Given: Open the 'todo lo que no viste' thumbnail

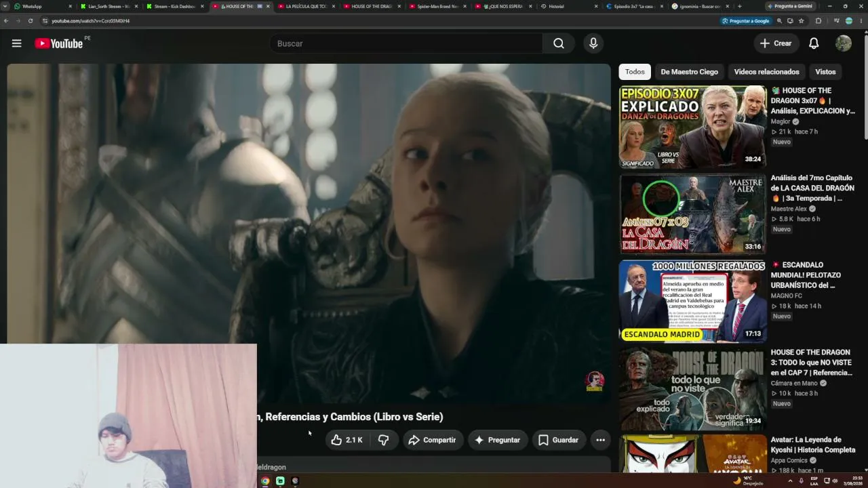Looking at the screenshot, I should point(692,389).
